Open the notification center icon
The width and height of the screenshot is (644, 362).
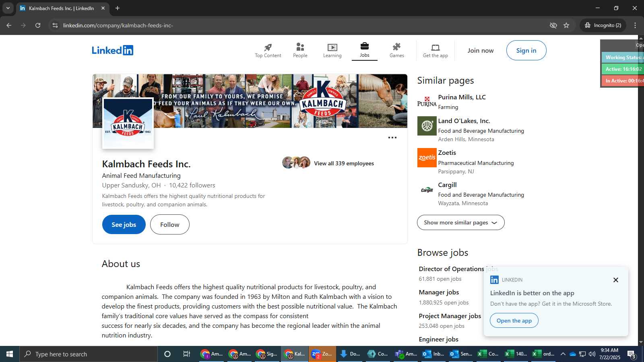(632, 354)
